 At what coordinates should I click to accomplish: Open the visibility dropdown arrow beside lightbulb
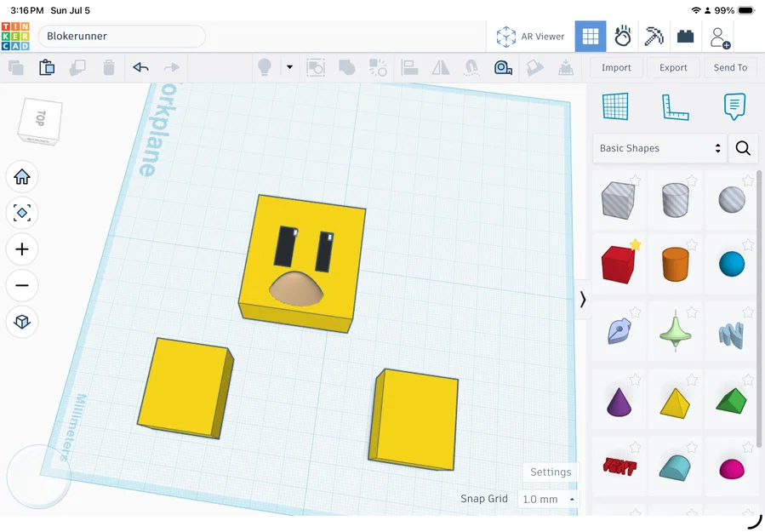[x=289, y=67]
